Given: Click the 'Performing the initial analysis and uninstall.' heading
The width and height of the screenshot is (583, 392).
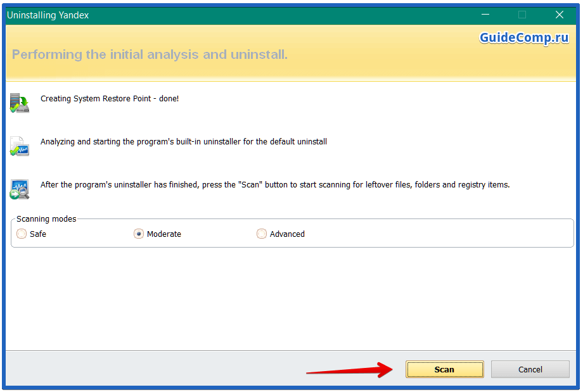Looking at the screenshot, I should [150, 54].
